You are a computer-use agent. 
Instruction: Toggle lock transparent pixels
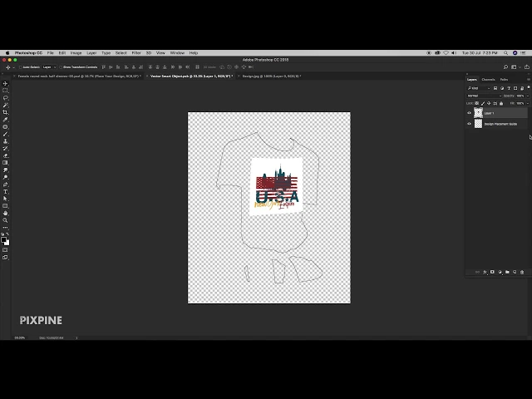[476, 103]
